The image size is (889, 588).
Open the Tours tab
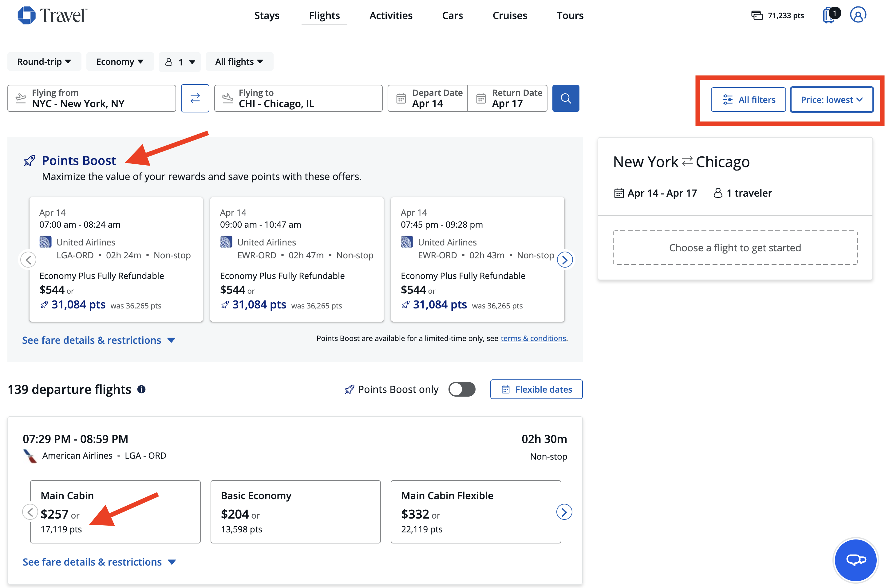coord(570,15)
